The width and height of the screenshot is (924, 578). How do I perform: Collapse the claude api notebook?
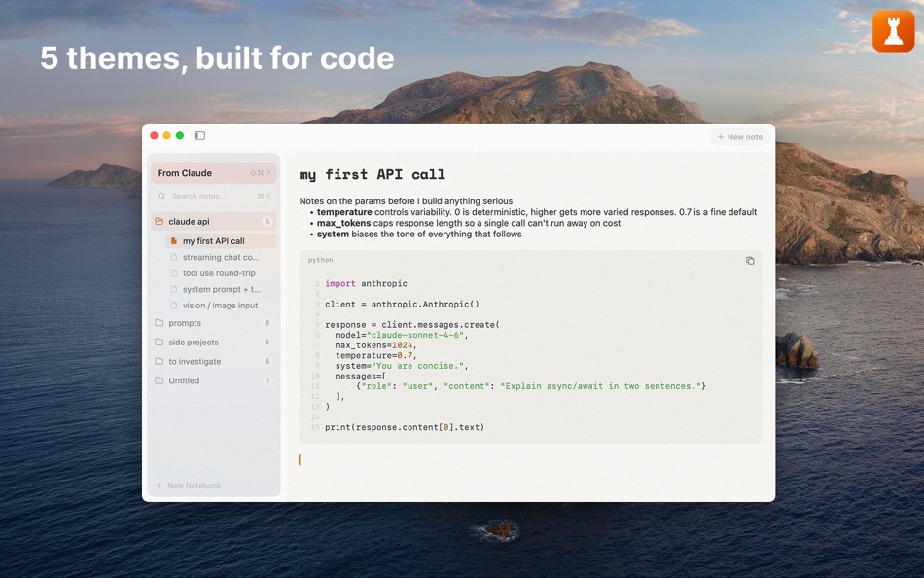click(213, 221)
